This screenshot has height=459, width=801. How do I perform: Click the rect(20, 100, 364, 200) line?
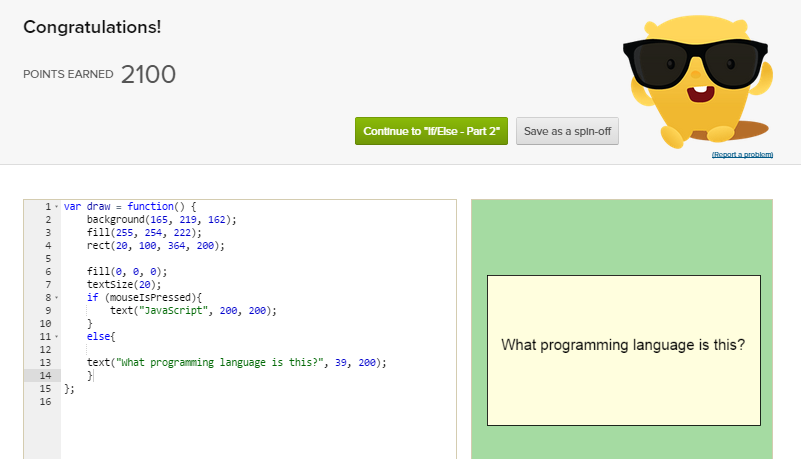point(155,245)
